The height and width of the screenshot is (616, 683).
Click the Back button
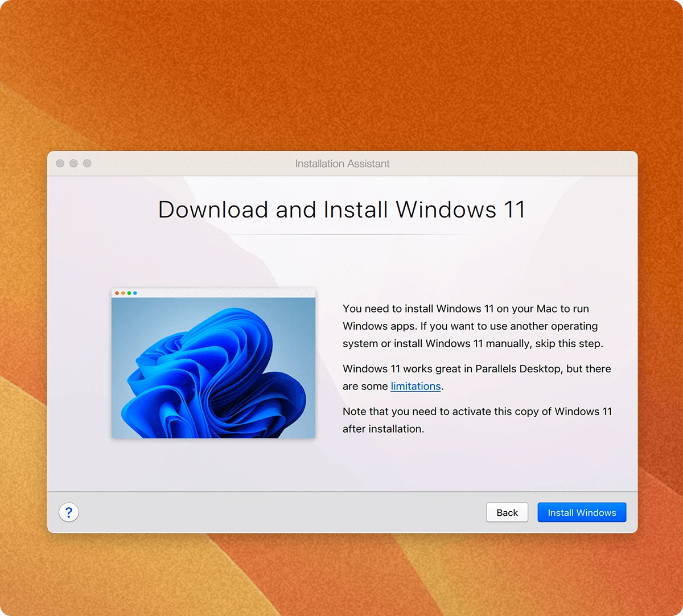pyautogui.click(x=507, y=512)
